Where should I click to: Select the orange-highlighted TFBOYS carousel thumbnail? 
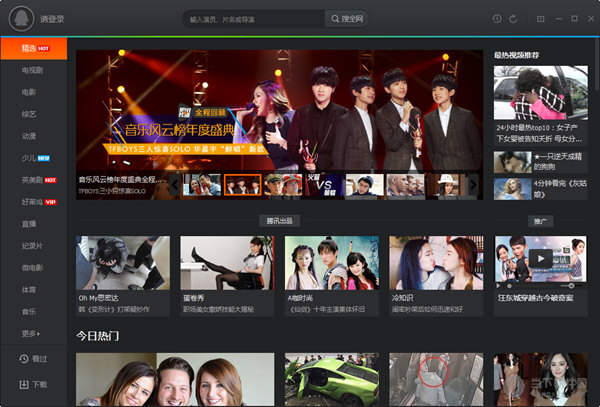point(243,185)
